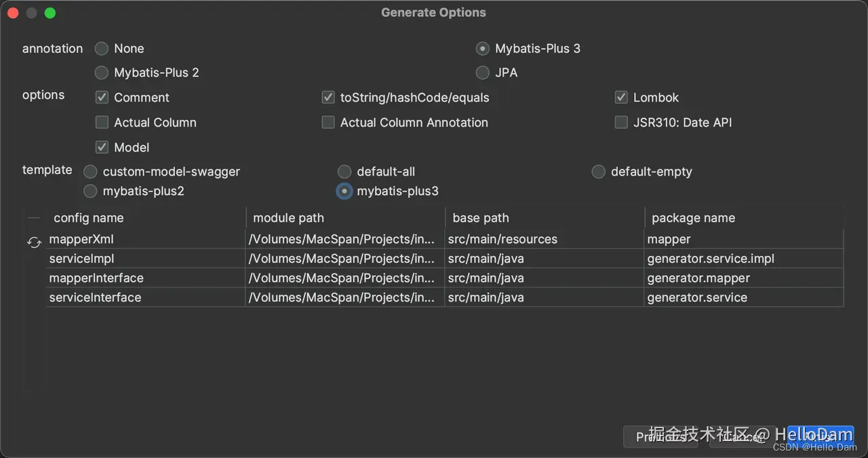The width and height of the screenshot is (868, 458).
Task: Select Mybatis-Plus 2 annotation option
Action: (x=101, y=72)
